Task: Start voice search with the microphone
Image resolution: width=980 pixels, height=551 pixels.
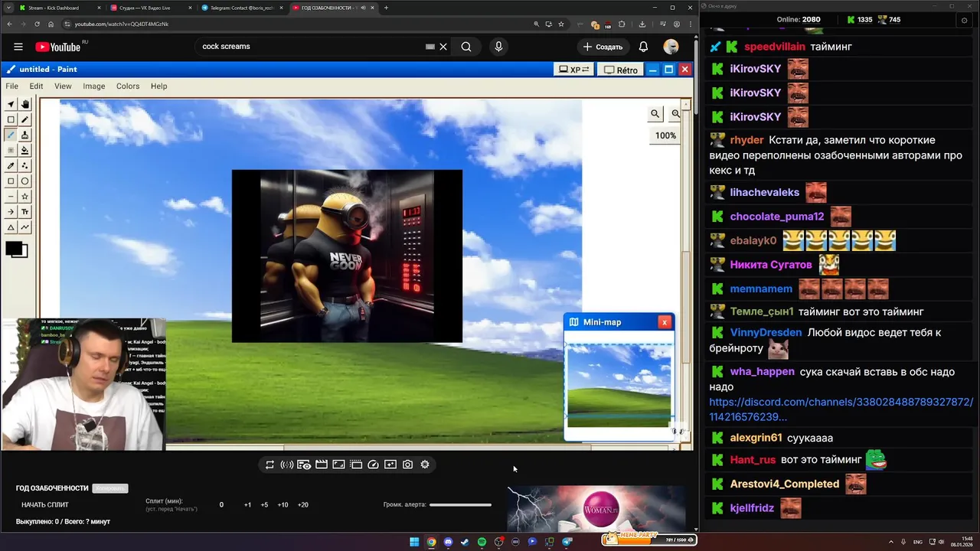Action: click(498, 47)
